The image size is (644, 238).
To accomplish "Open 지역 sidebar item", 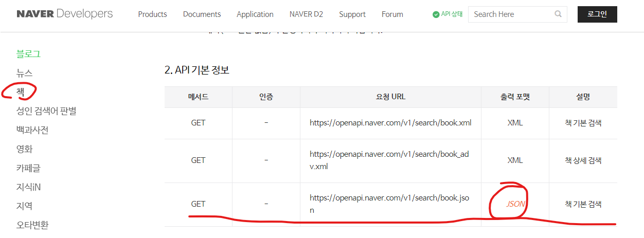I will click(x=24, y=206).
